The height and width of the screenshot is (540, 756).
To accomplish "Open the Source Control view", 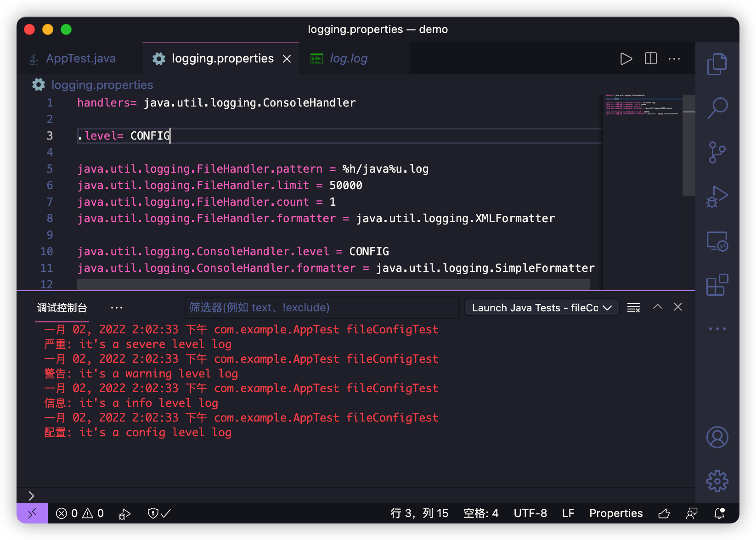I will tap(717, 152).
